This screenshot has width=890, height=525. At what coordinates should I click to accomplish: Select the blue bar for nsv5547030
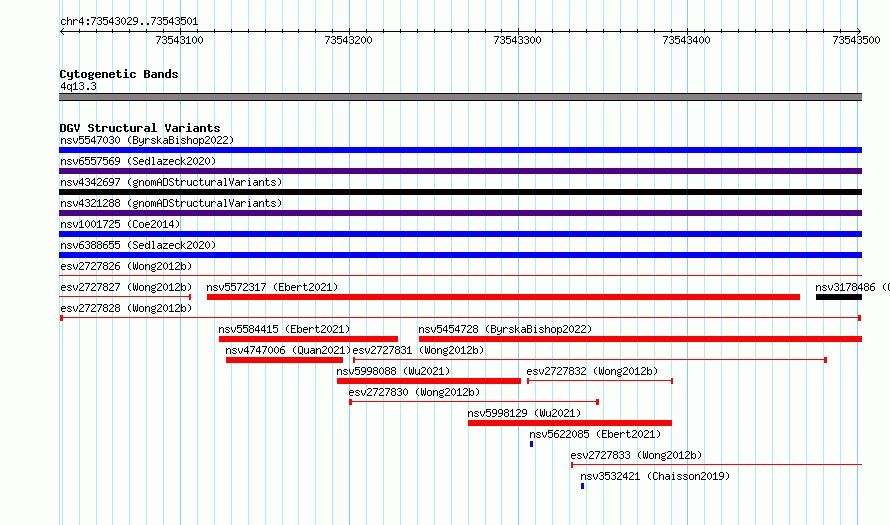tap(460, 150)
